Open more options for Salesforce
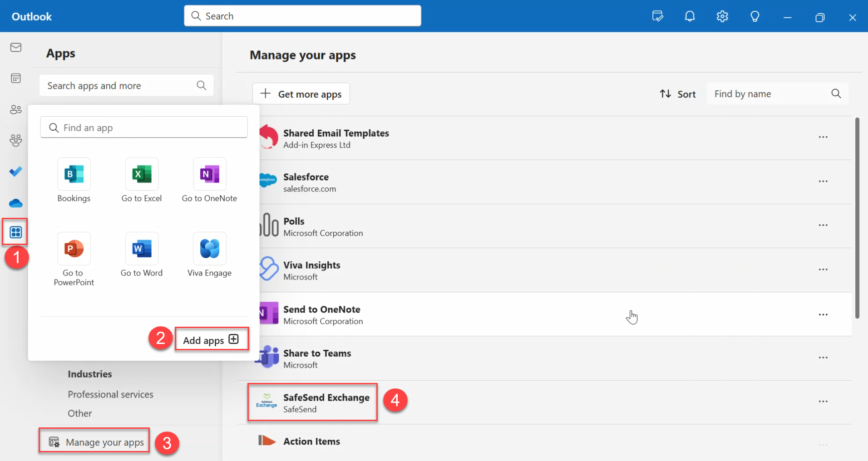The image size is (868, 461). [823, 181]
